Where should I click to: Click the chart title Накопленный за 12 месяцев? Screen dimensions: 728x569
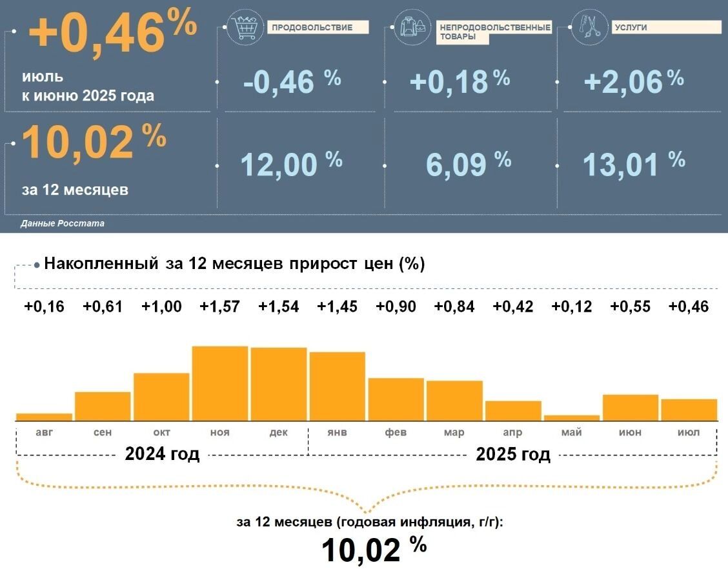click(x=234, y=264)
